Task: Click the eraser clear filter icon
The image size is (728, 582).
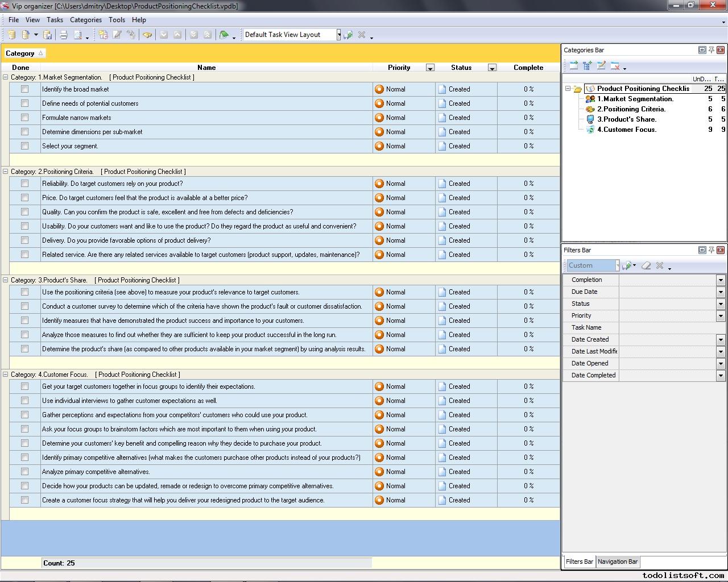Action: point(646,265)
